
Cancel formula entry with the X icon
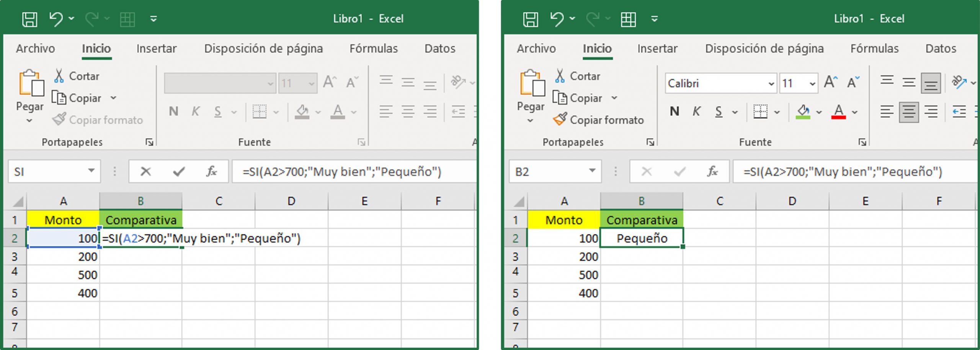pyautogui.click(x=146, y=171)
